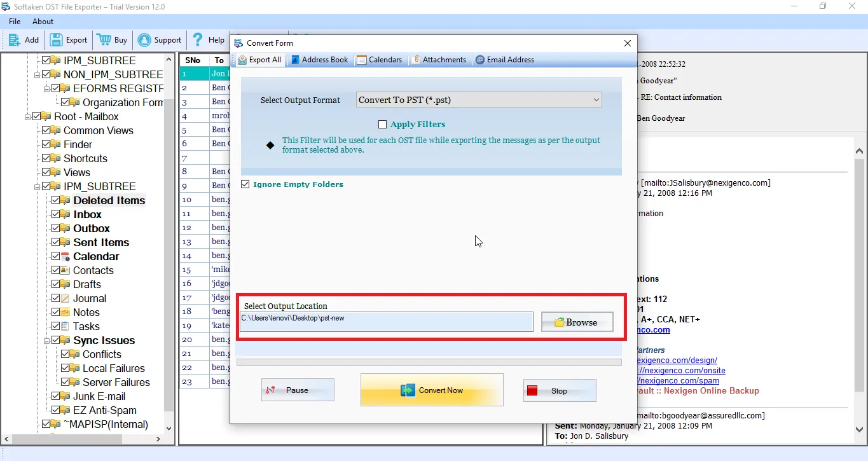The height and width of the screenshot is (461, 868).
Task: Uncheck Ignore Empty Folders
Action: (x=245, y=184)
